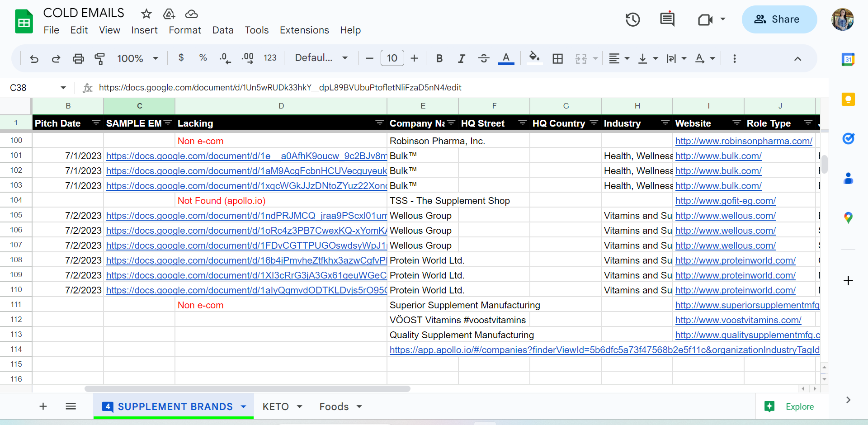Open the text color picker
Screen dimensions: 868x425
point(506,58)
